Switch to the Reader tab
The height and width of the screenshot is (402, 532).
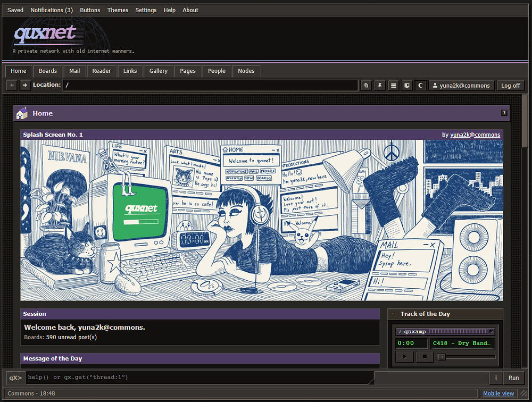(x=102, y=71)
